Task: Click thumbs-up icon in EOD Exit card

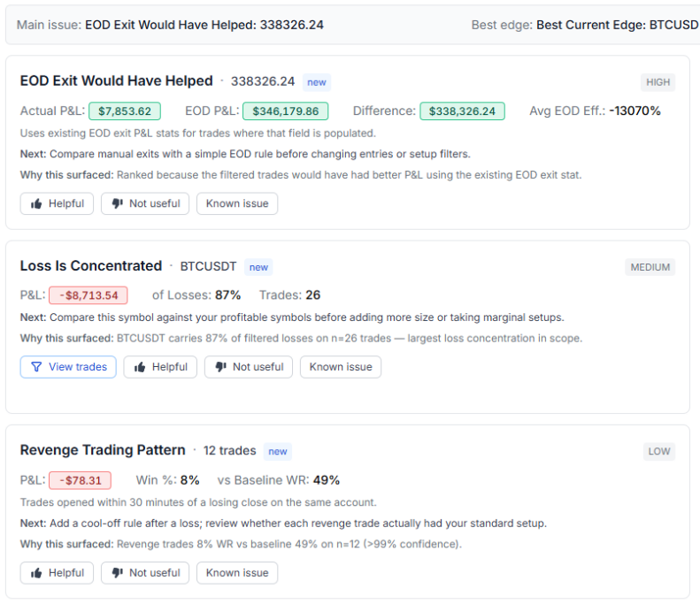Action: [36, 204]
